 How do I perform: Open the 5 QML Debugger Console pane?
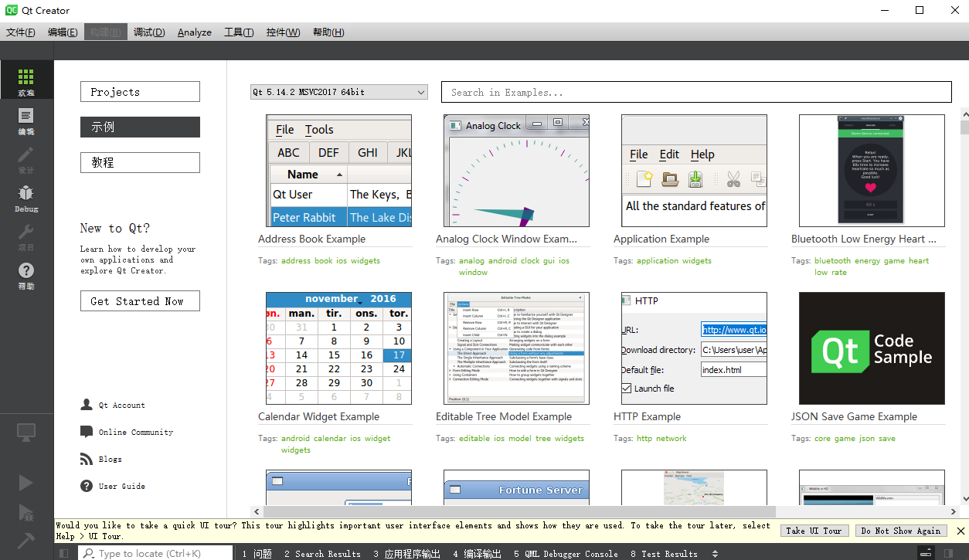click(x=565, y=554)
